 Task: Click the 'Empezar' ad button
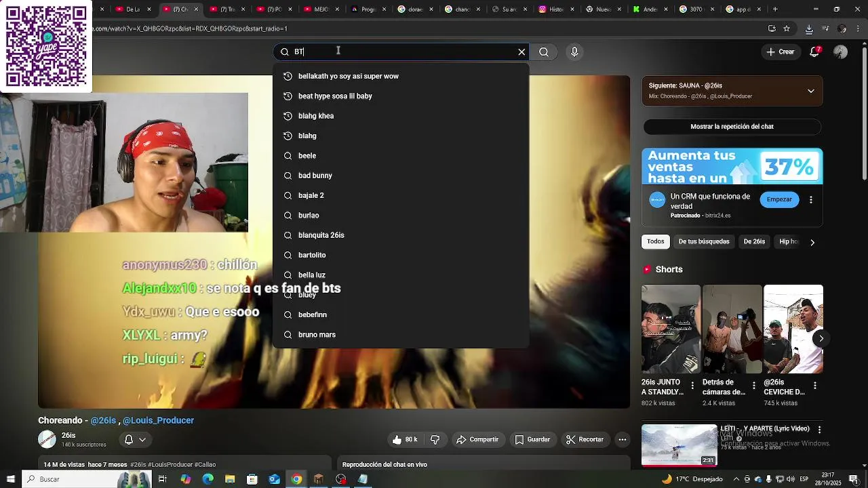click(x=779, y=199)
